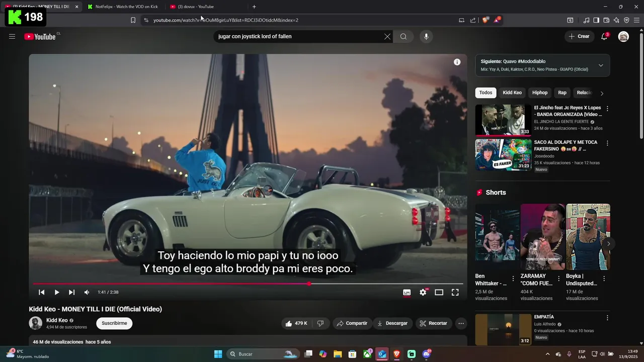Open options for El Jincho video
The width and height of the screenshot is (644, 362).
tap(607, 109)
